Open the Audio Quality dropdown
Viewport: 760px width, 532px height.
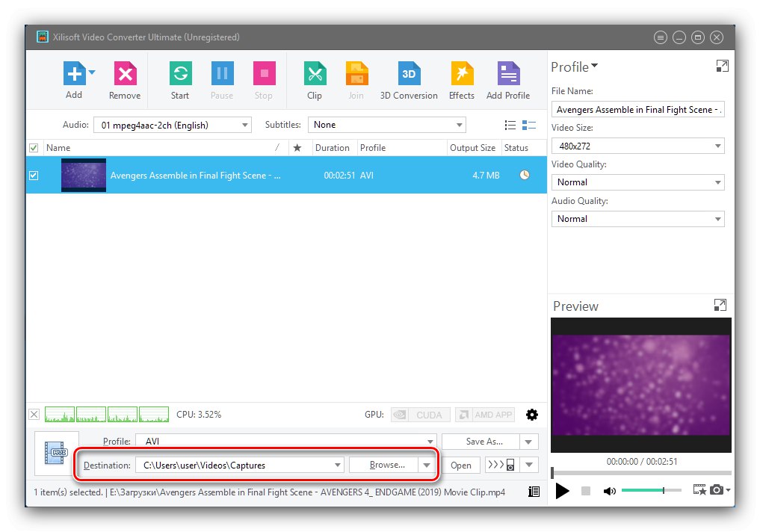click(638, 218)
